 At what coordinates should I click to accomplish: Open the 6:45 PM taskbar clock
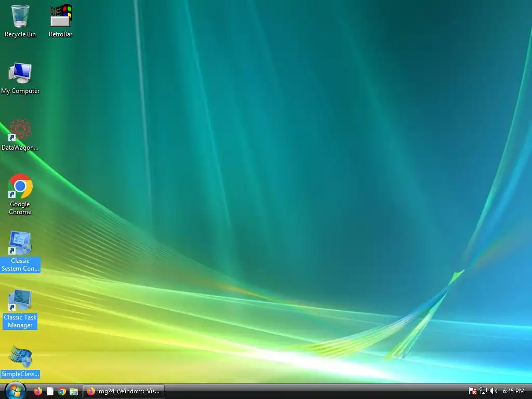(x=514, y=391)
